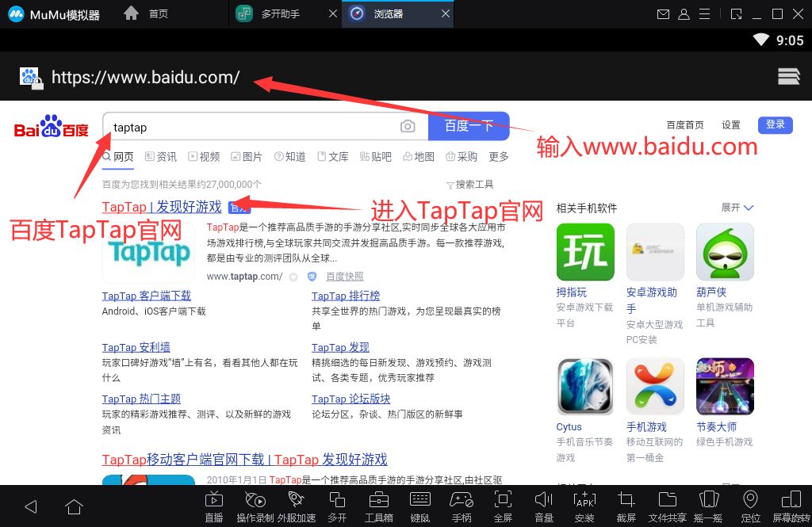Tap Android home button
This screenshot has width=812, height=527.
pyautogui.click(x=74, y=506)
